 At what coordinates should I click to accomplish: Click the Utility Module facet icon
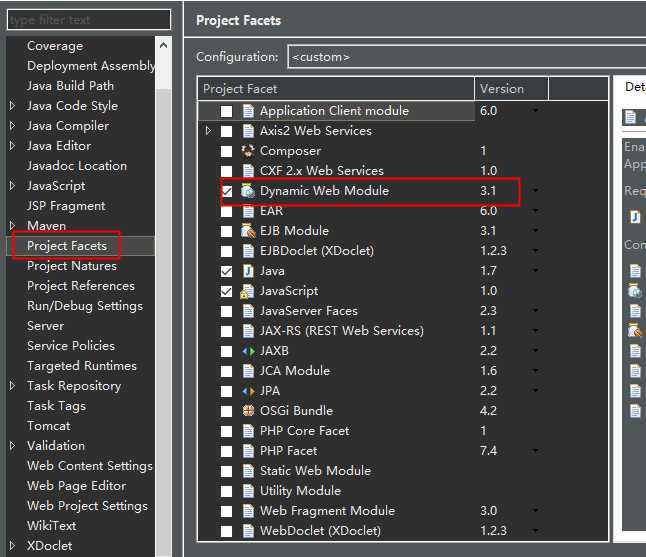point(248,491)
